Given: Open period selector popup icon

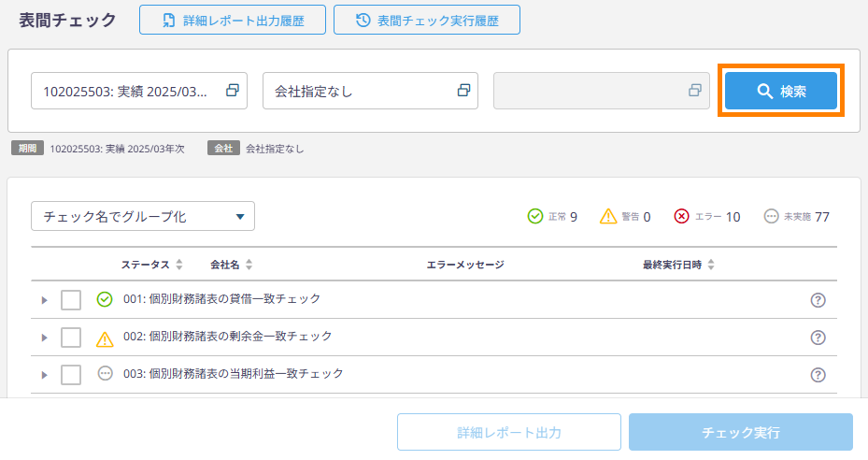Looking at the screenshot, I should tap(233, 91).
